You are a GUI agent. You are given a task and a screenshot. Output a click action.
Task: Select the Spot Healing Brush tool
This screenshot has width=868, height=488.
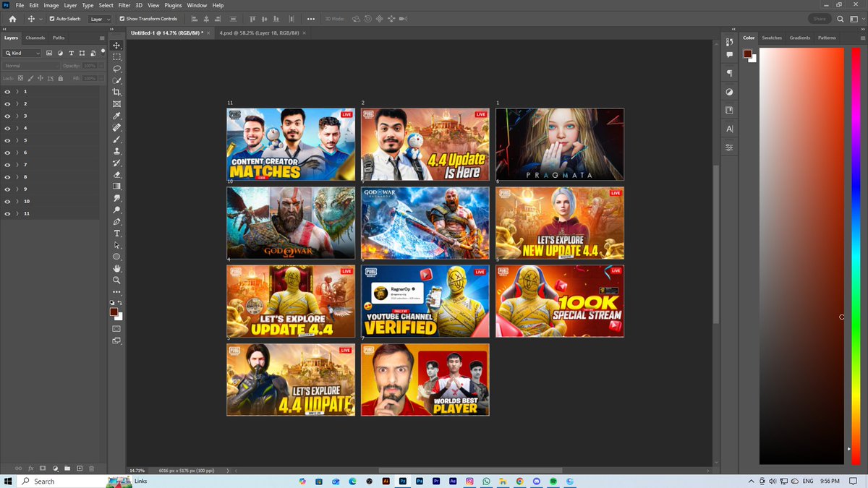point(117,128)
